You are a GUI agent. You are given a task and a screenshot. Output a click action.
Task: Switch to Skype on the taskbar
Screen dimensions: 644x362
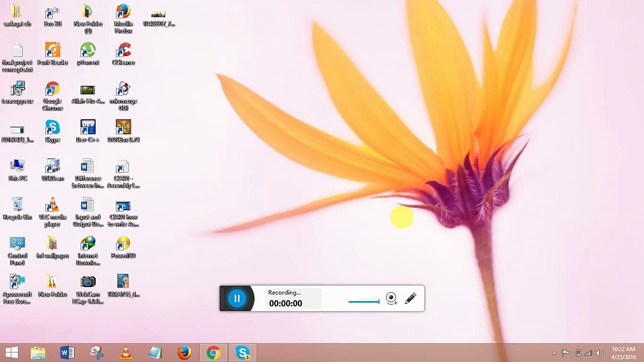(x=243, y=353)
